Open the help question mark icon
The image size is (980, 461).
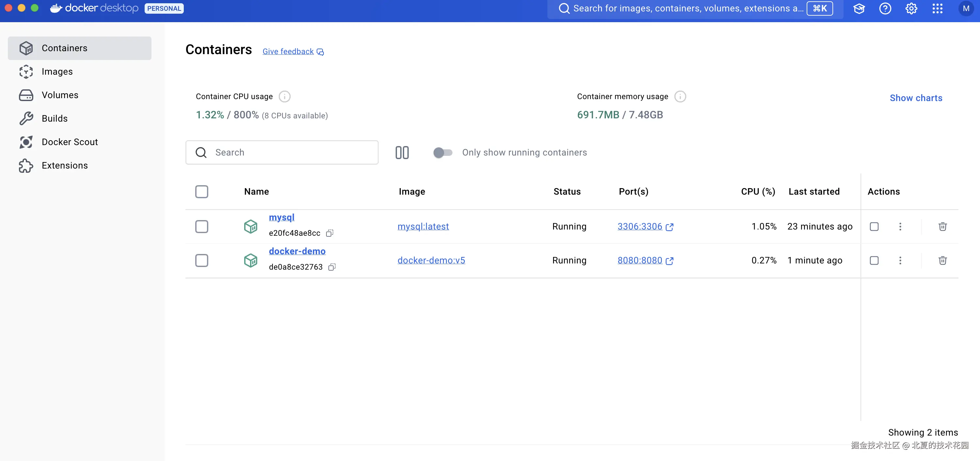[x=885, y=8]
